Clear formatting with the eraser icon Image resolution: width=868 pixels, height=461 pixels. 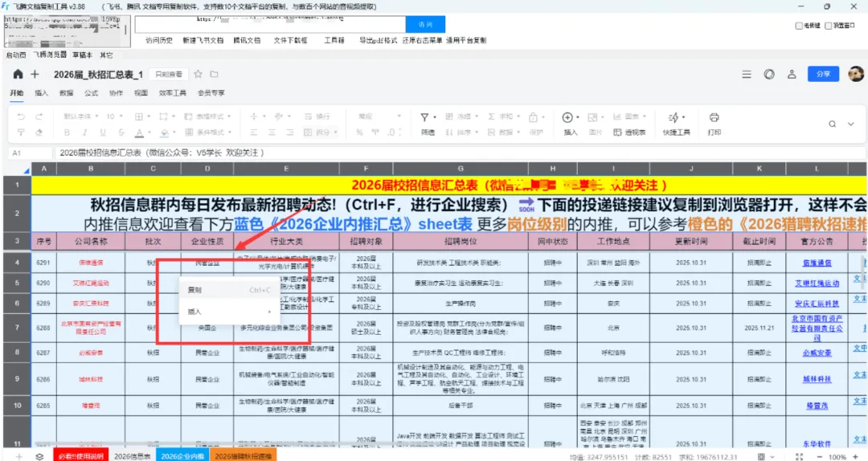pyautogui.click(x=39, y=133)
